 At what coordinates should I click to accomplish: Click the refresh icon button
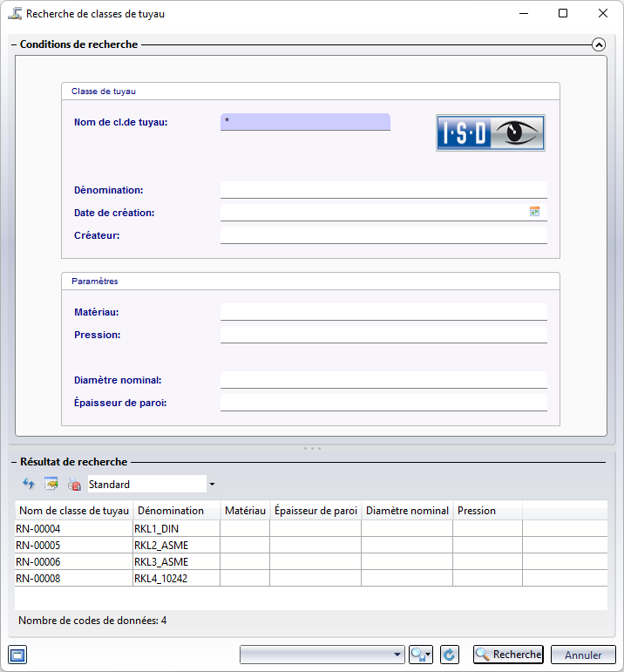(449, 655)
